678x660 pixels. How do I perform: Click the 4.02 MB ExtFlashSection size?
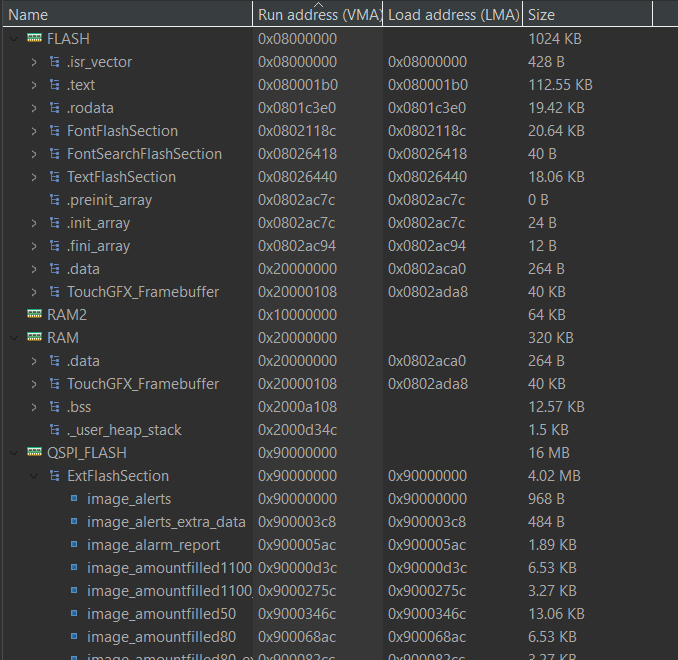point(554,476)
